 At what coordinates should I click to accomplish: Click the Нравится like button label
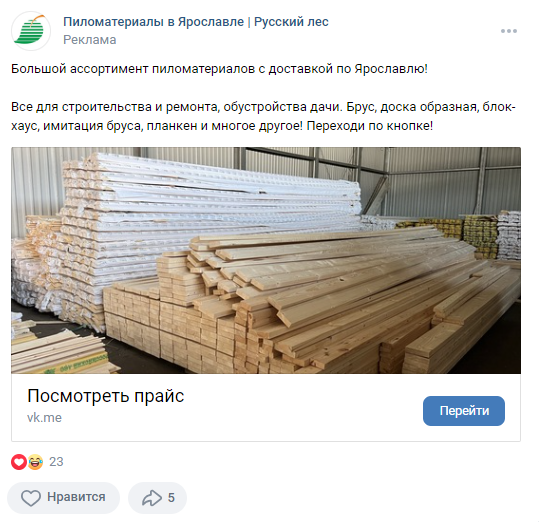(x=76, y=497)
